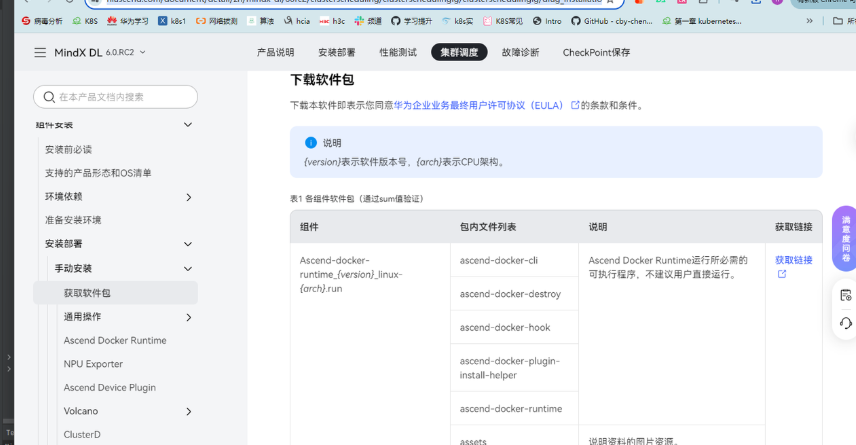Expand the 通用操作 tree item
Image resolution: width=856 pixels, height=445 pixels.
pyautogui.click(x=188, y=317)
